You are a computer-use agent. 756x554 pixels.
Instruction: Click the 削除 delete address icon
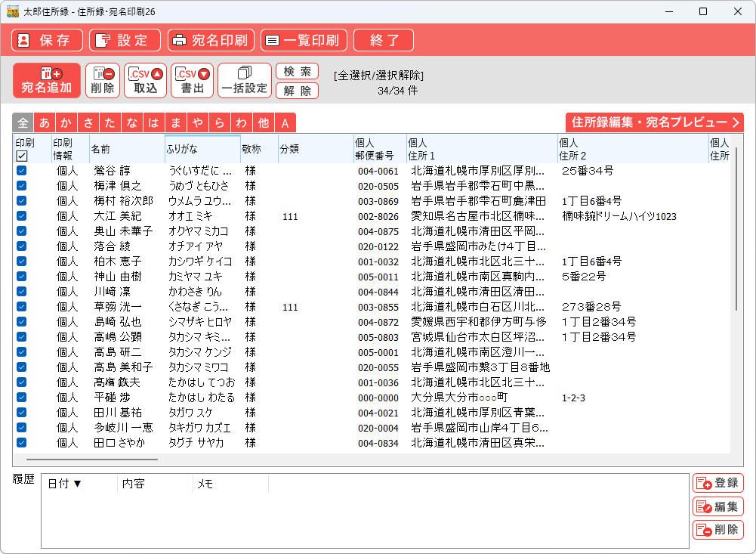click(x=102, y=80)
